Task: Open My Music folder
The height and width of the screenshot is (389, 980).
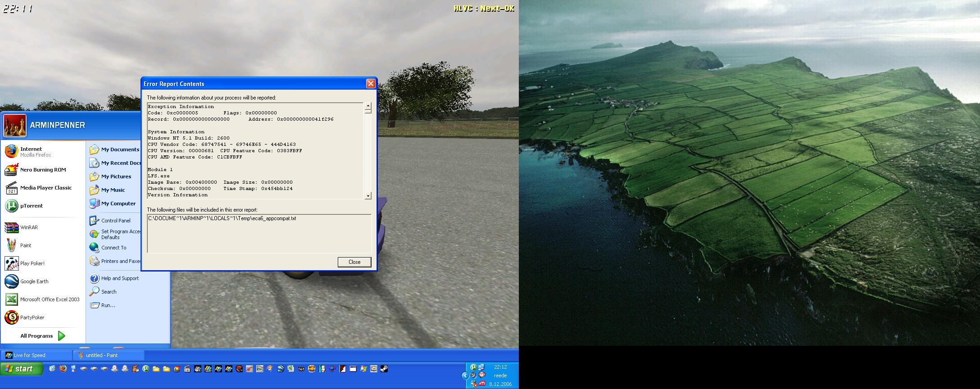Action: click(114, 190)
